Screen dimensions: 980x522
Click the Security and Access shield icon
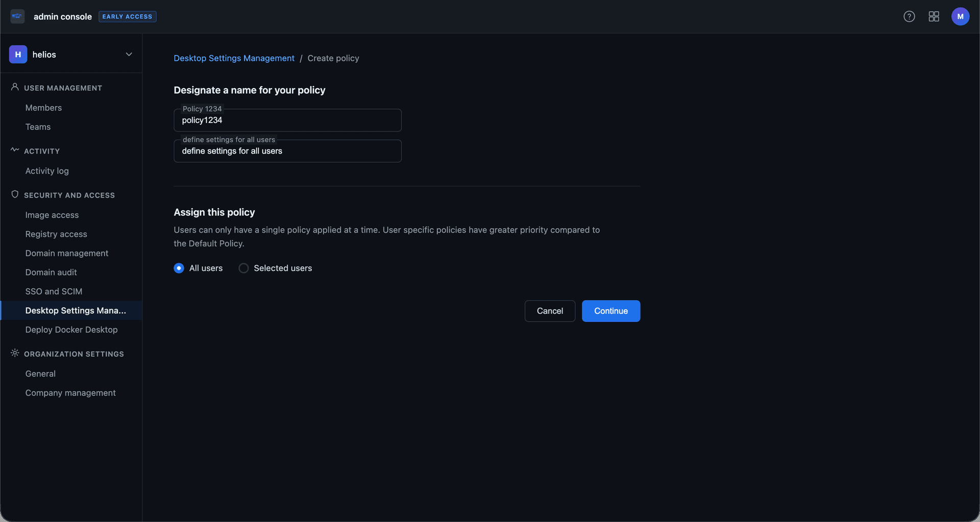(14, 194)
